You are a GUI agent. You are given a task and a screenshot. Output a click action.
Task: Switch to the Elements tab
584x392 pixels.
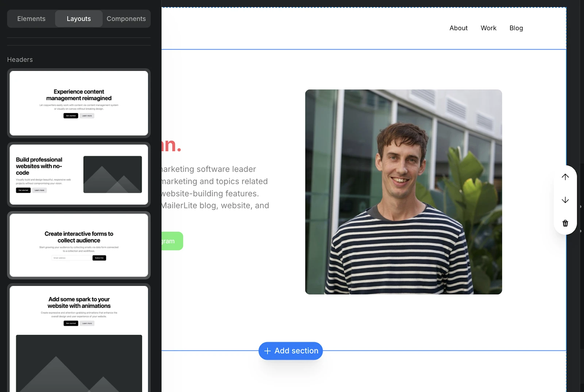[x=31, y=19]
